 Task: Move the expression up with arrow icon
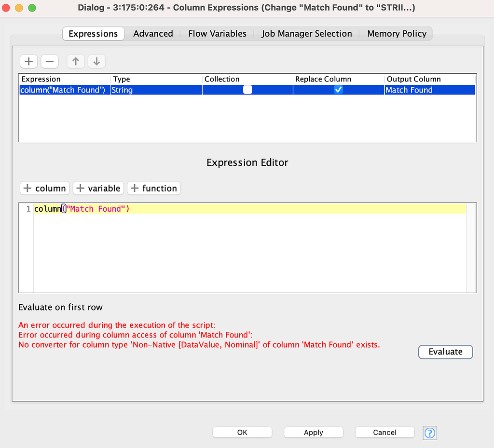[76, 61]
